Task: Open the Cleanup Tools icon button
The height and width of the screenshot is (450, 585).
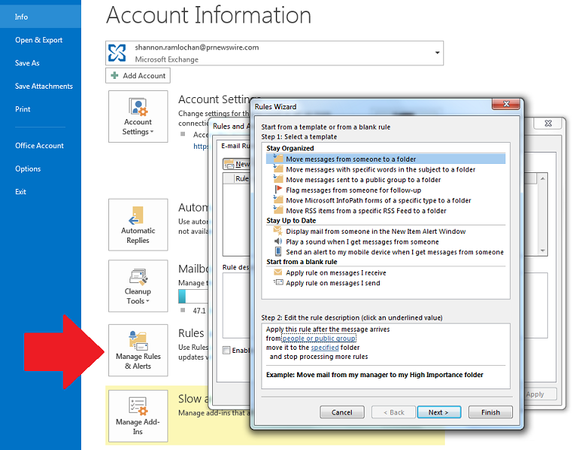Action: click(x=138, y=286)
